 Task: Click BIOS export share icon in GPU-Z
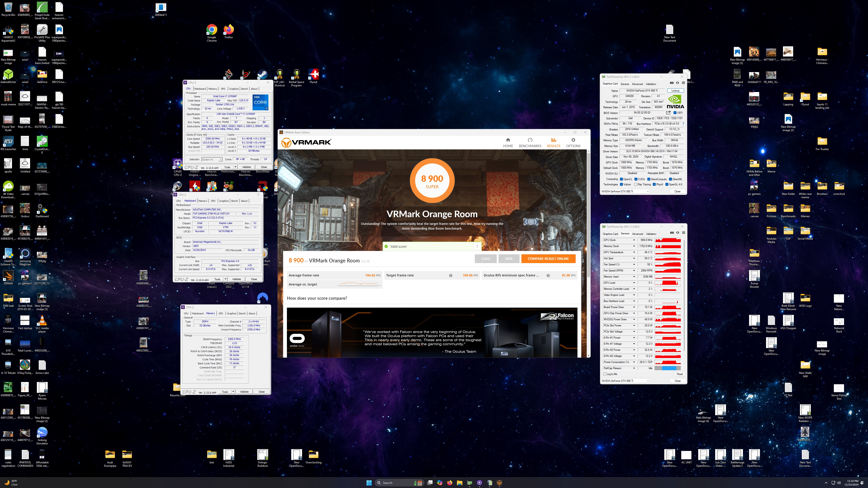[668, 113]
